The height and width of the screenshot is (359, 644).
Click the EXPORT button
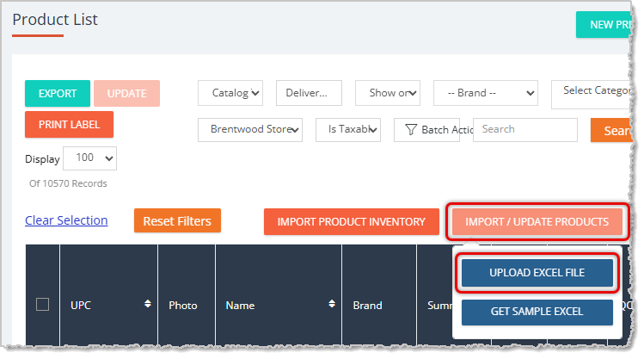[58, 93]
